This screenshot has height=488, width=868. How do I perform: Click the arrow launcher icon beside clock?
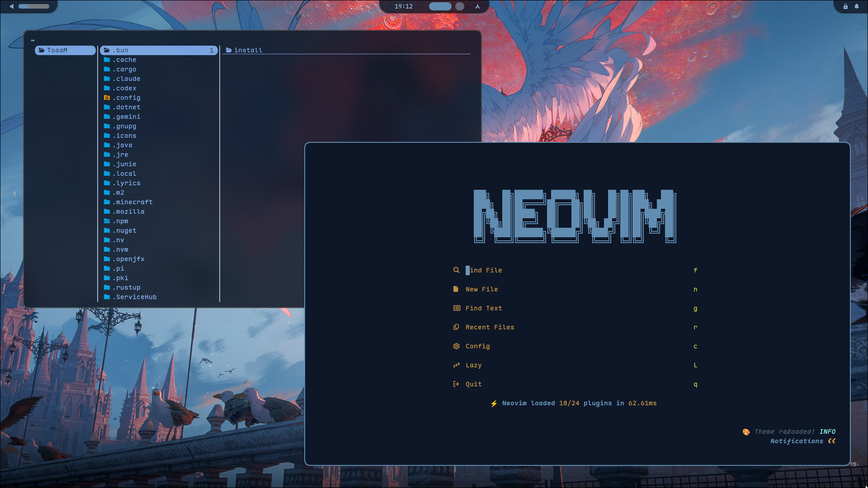[x=477, y=6]
